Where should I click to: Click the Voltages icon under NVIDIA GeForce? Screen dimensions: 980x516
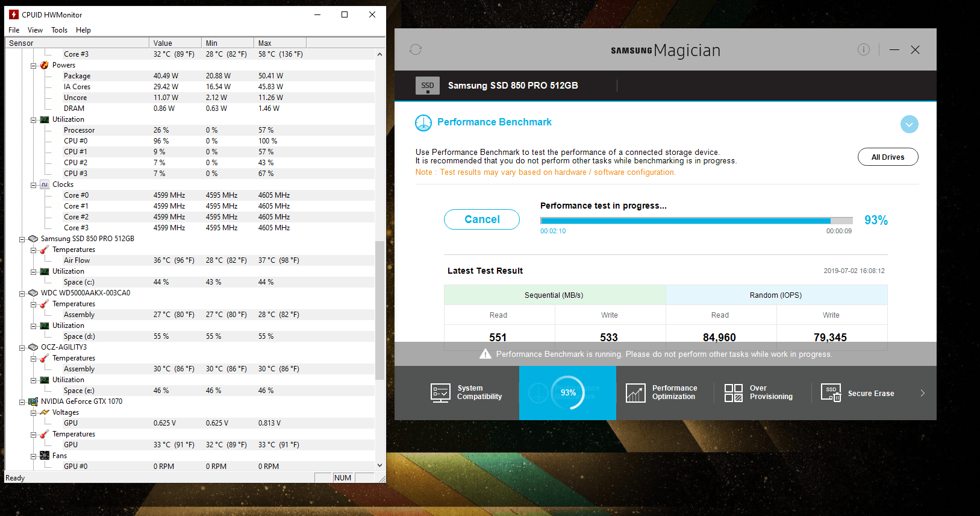pyautogui.click(x=45, y=412)
